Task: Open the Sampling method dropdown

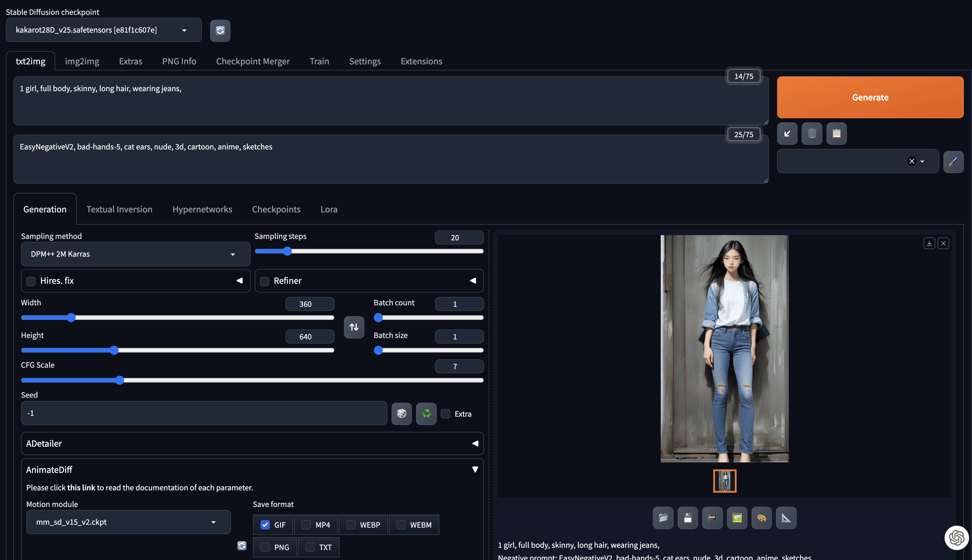Action: [135, 254]
